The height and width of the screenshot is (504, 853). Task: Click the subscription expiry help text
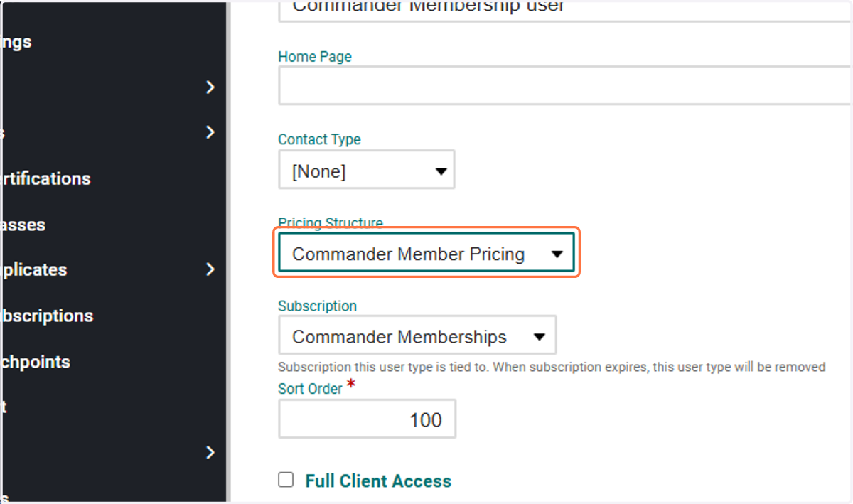[552, 367]
